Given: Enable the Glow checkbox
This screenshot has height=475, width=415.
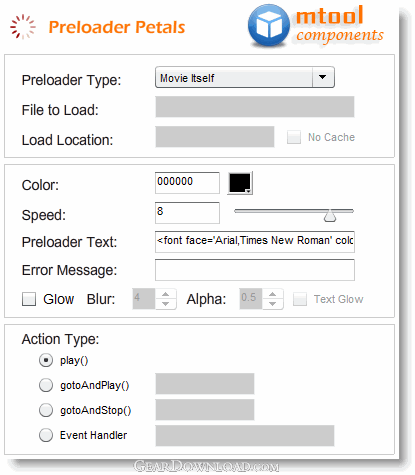Looking at the screenshot, I should tap(29, 299).
